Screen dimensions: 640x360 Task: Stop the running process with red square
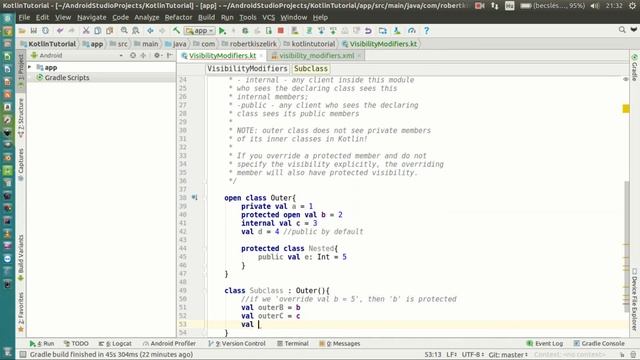[280, 31]
